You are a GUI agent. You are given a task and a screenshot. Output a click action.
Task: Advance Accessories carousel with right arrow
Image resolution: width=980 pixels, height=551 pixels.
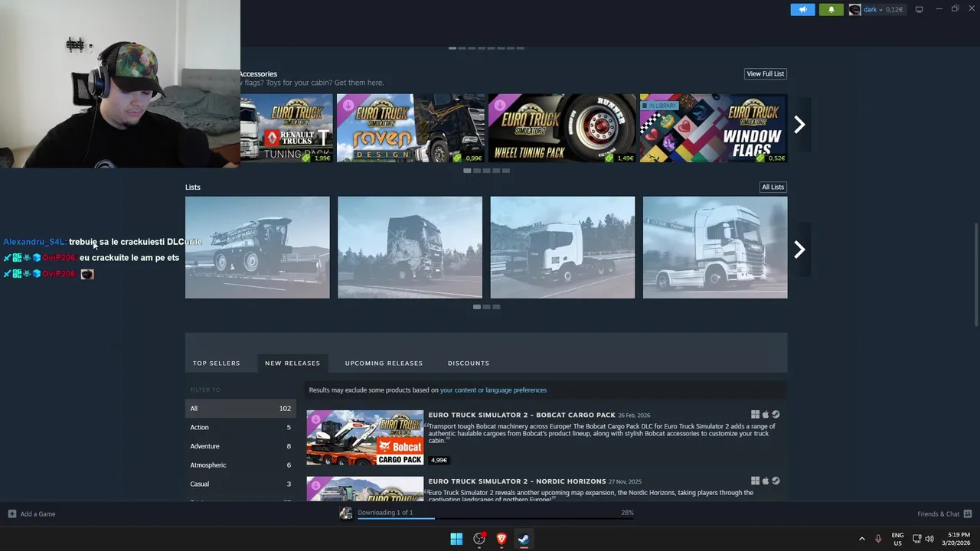click(x=799, y=125)
